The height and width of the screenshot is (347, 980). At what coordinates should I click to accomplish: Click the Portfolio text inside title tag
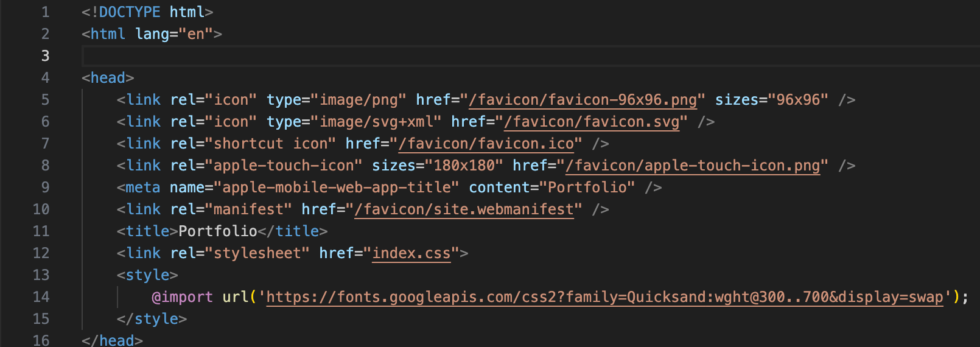click(x=217, y=231)
